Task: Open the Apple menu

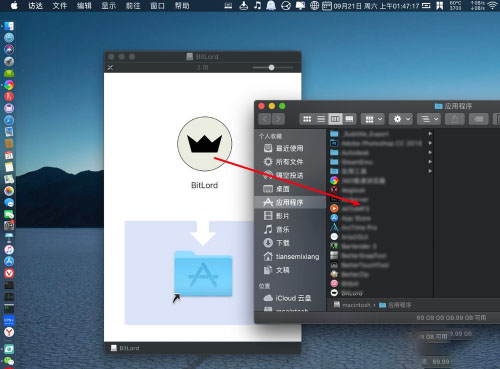Action: (14, 6)
